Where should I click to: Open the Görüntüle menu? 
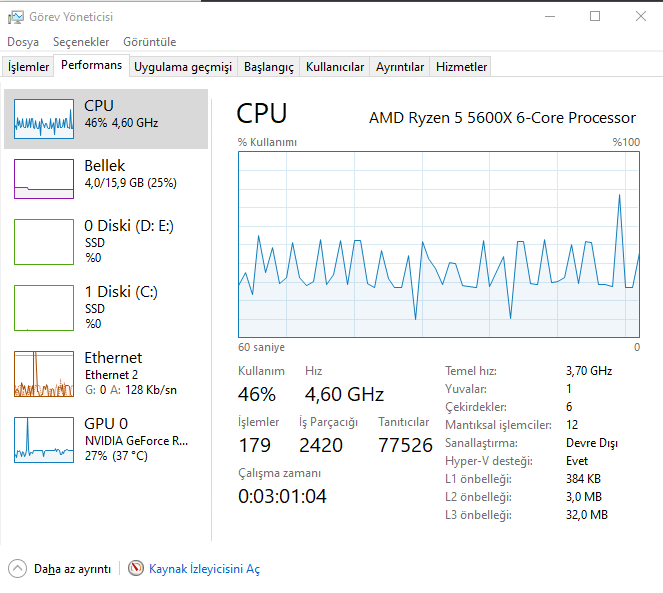click(x=150, y=42)
